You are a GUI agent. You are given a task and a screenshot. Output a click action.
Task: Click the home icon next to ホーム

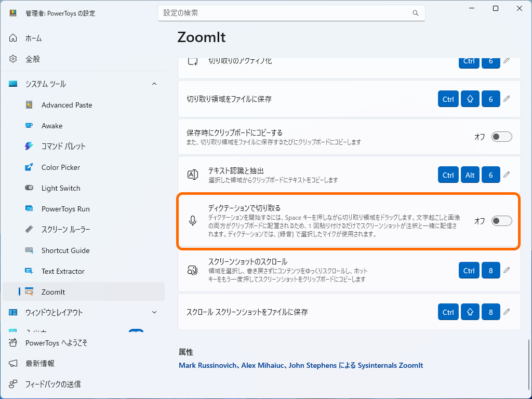(13, 38)
